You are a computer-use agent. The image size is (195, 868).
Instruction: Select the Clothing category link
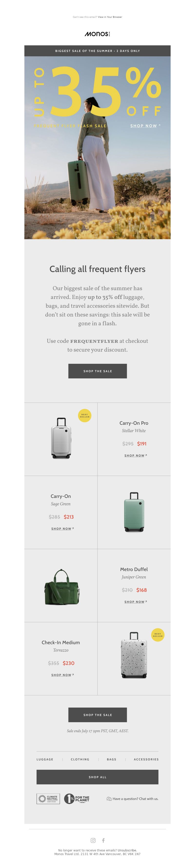(80, 759)
